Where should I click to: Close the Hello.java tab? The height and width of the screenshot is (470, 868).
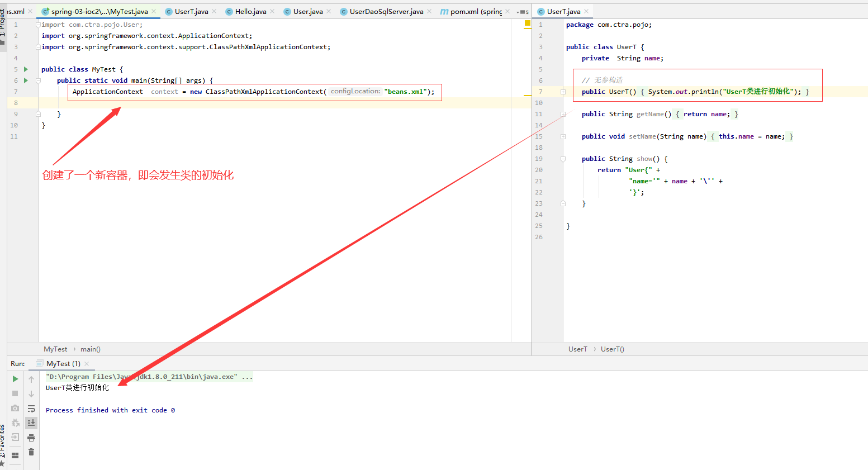tap(272, 11)
